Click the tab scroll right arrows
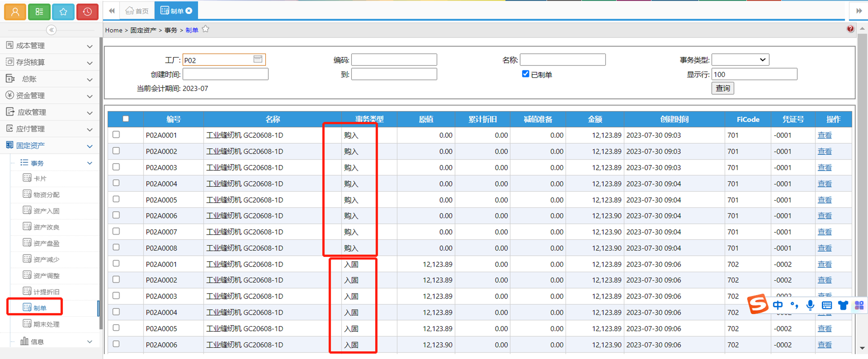 [x=859, y=11]
